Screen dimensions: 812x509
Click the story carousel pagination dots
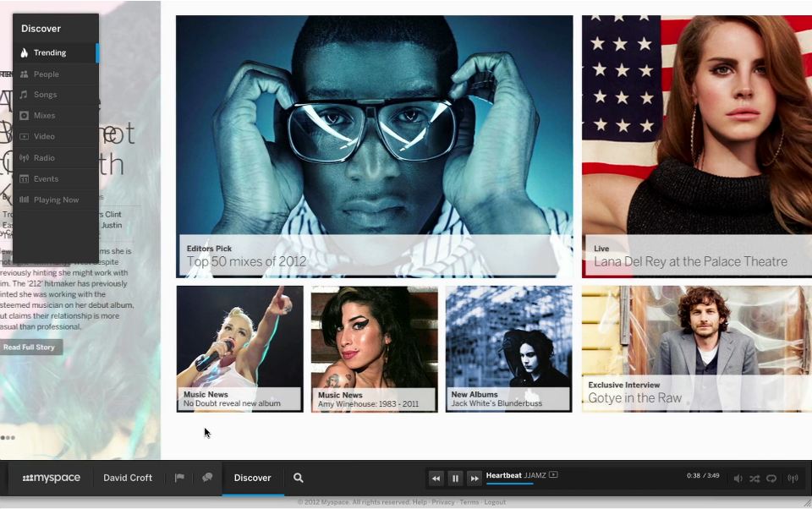pos(8,437)
